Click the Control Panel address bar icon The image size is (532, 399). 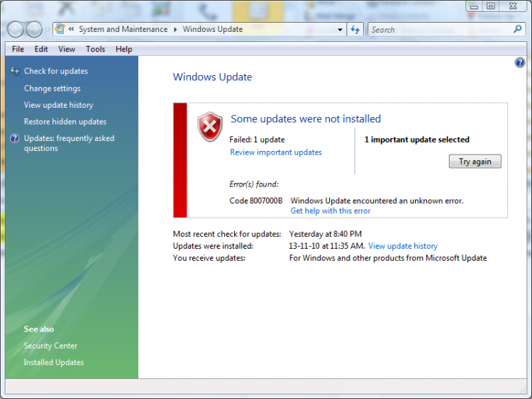point(60,29)
